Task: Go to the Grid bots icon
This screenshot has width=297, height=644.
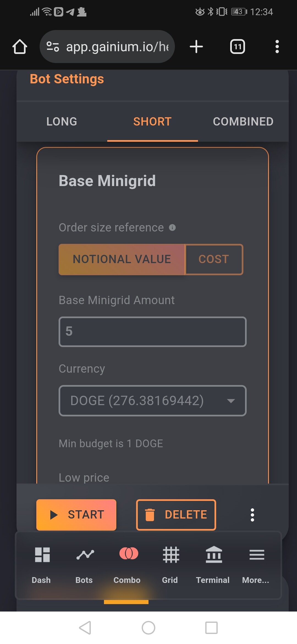Action: coord(171,555)
